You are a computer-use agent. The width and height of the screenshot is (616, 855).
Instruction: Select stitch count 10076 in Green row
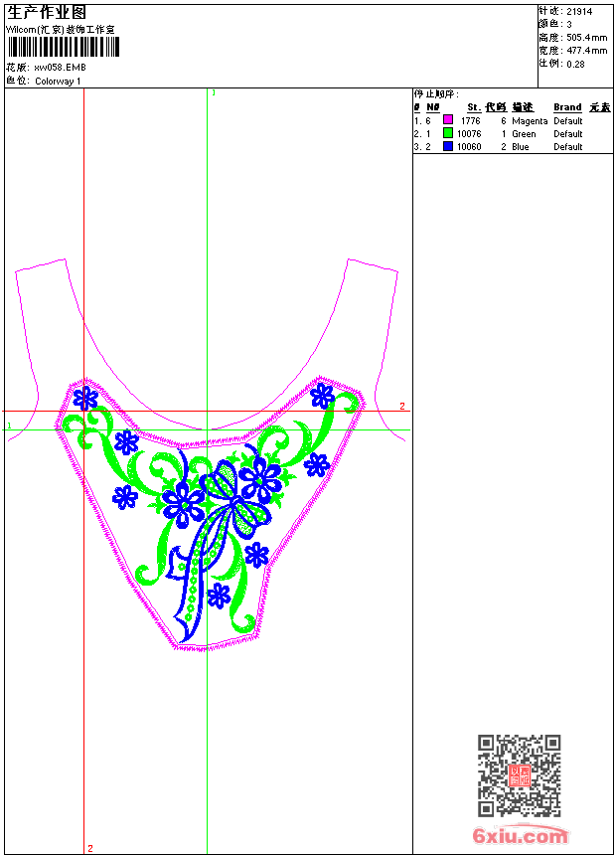click(469, 134)
